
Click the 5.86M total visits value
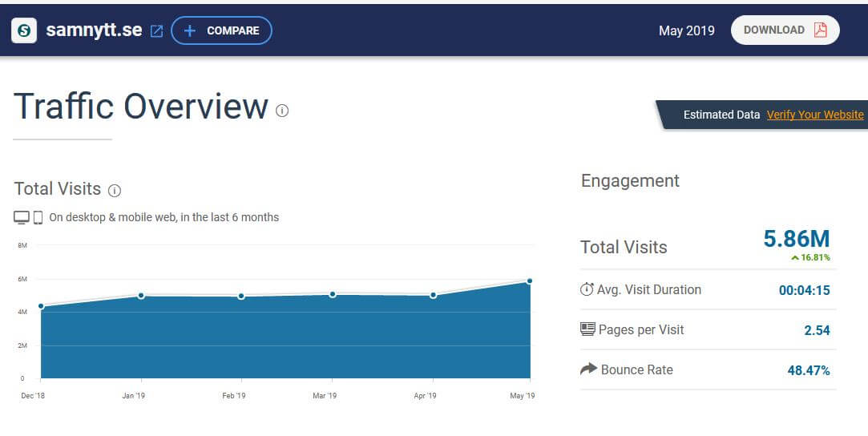(796, 238)
